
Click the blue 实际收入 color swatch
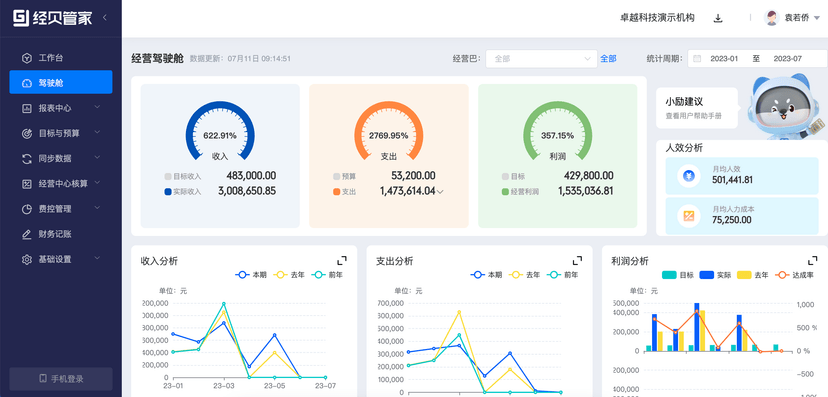coord(168,192)
